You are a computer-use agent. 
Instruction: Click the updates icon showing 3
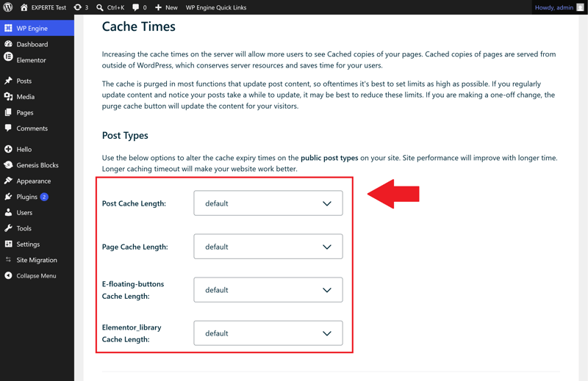point(78,7)
